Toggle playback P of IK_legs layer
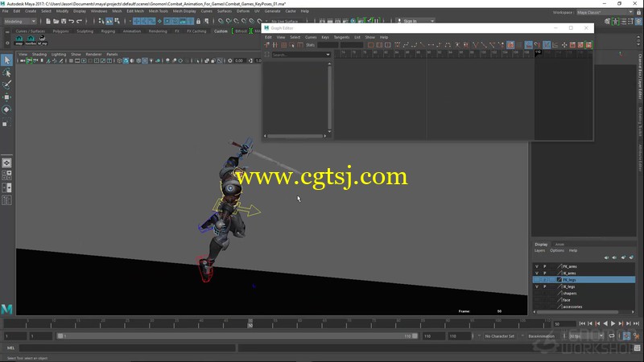Screen dimensions: 644x362 545,286
